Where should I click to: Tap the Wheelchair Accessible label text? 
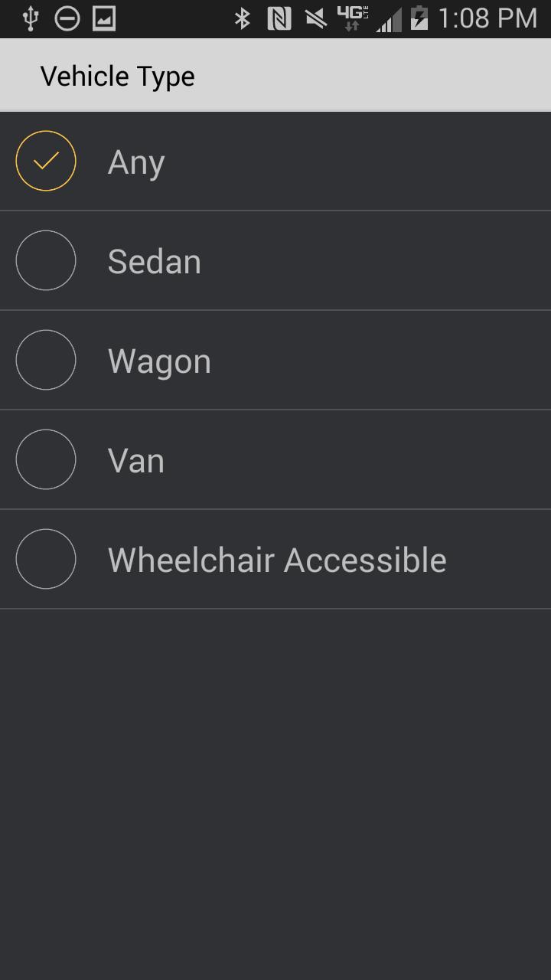tap(277, 560)
